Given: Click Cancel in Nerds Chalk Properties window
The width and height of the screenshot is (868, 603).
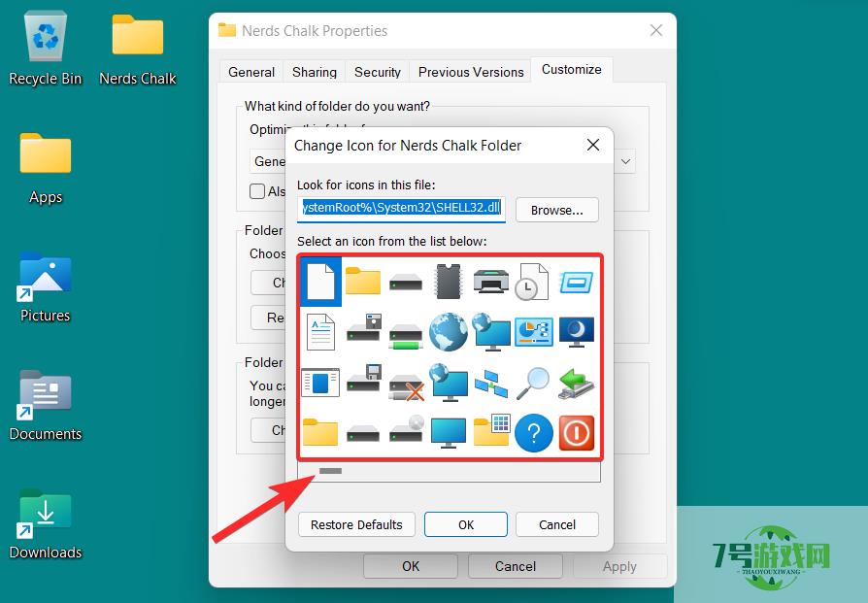Looking at the screenshot, I should (x=516, y=566).
